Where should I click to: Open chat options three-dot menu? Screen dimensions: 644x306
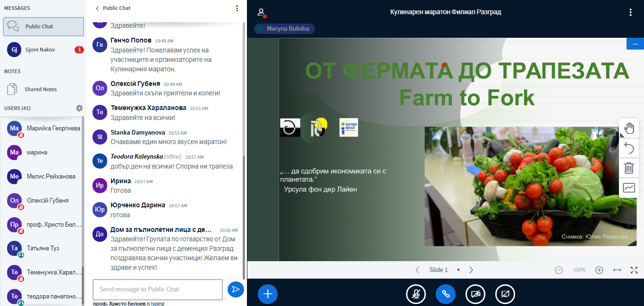(x=237, y=8)
